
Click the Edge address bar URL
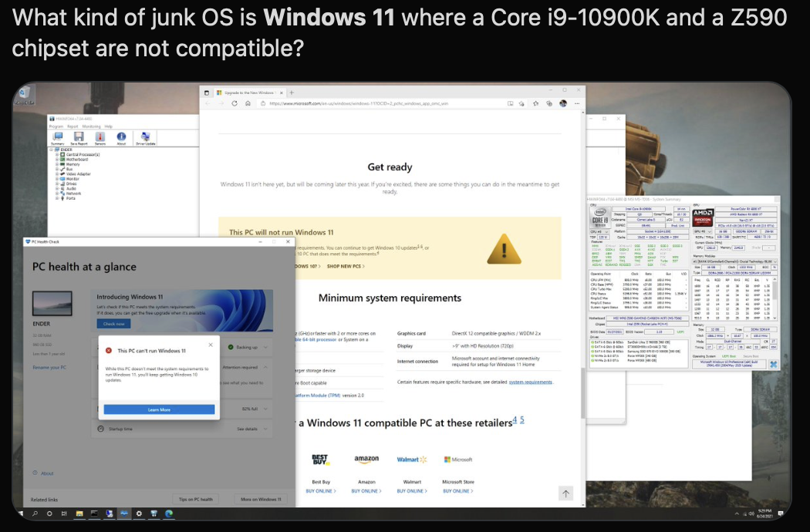(x=359, y=103)
